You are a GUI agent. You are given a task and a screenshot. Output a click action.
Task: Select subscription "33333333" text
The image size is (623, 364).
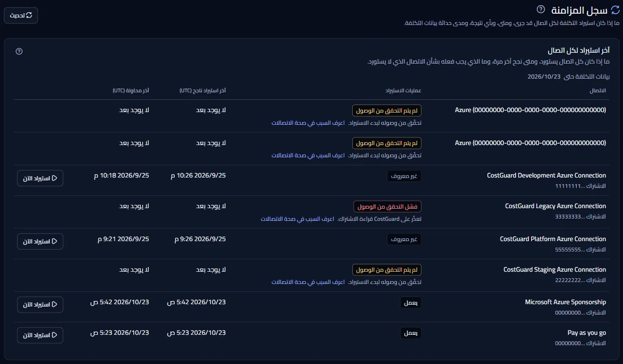coord(580,217)
